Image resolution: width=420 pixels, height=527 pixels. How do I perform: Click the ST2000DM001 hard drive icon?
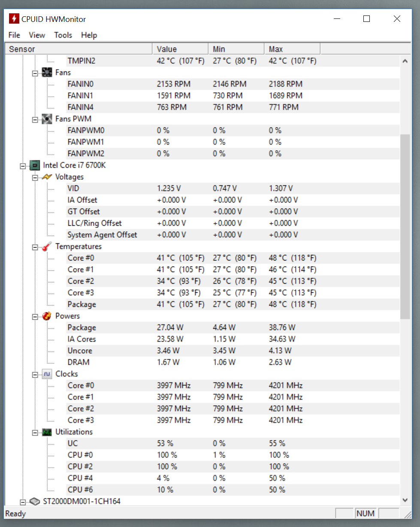pos(35,501)
